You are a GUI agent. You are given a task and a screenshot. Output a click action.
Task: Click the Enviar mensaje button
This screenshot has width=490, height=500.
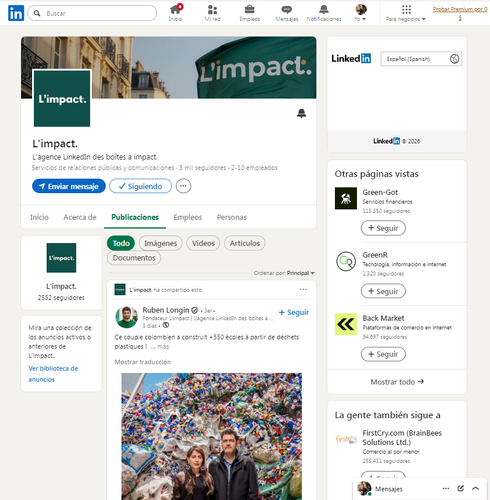[x=69, y=186]
